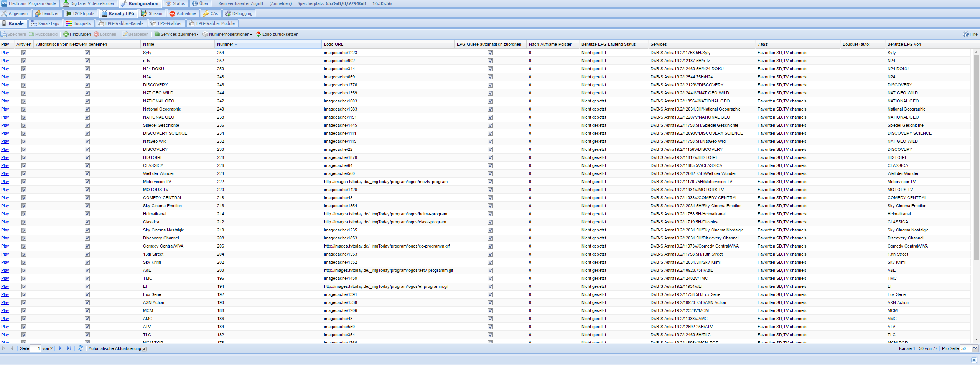Viewport: 980px width, 365px height.
Task: Open the Aufnahme recording tab
Action: [x=183, y=13]
